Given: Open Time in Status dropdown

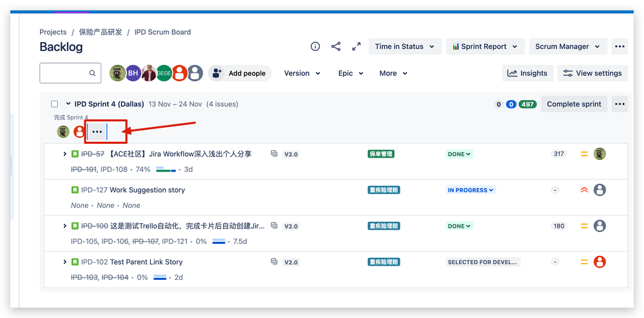Looking at the screenshot, I should click(405, 46).
